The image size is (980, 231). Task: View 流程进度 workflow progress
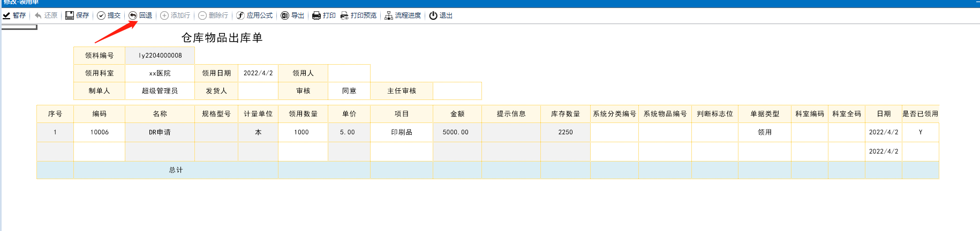click(403, 16)
